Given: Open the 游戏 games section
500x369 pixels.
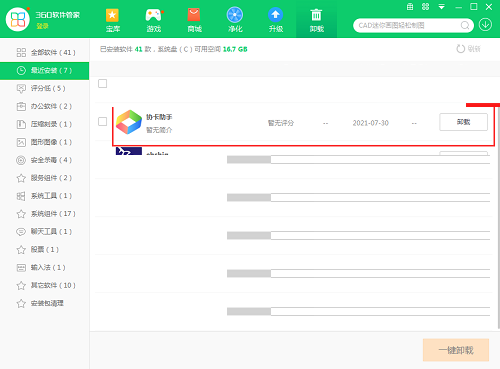Looking at the screenshot, I should 154,20.
